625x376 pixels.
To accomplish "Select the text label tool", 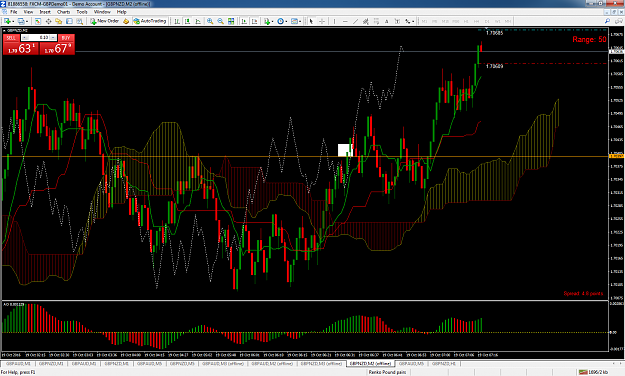I will [x=397, y=21].
